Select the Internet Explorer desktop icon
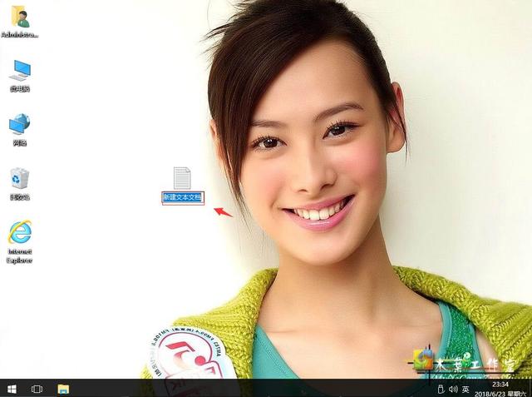Screen dimensions: 532x397 click(x=20, y=232)
